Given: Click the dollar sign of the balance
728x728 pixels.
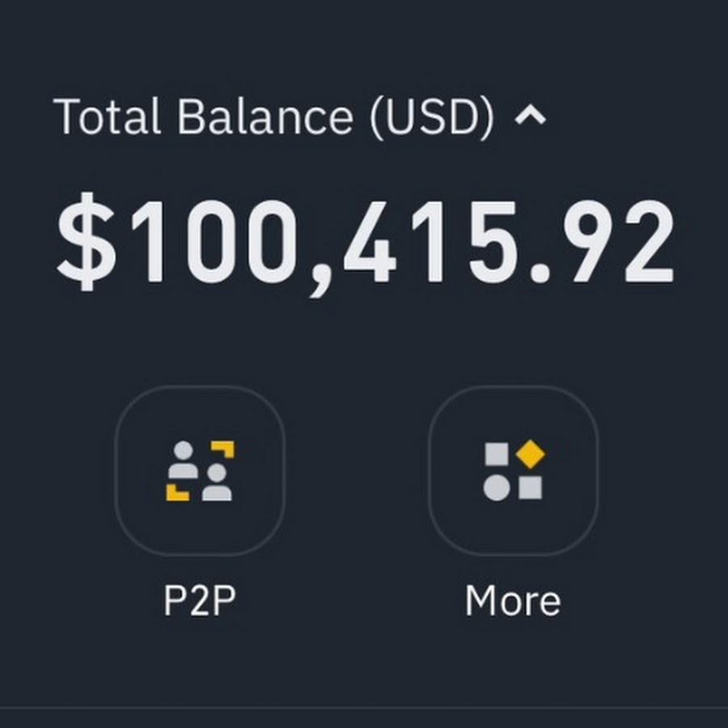Looking at the screenshot, I should coord(86,242).
